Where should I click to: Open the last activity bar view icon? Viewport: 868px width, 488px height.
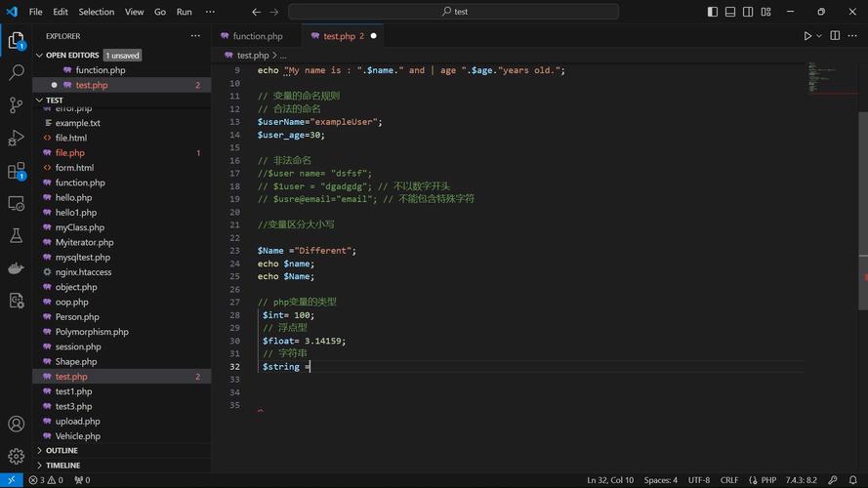coord(16,301)
